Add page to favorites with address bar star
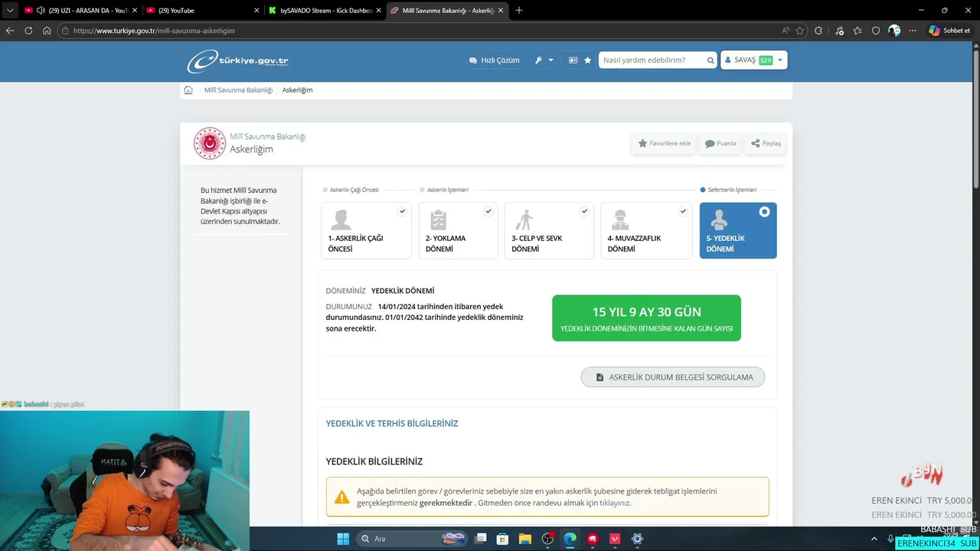Image resolution: width=980 pixels, height=551 pixels. point(800,31)
